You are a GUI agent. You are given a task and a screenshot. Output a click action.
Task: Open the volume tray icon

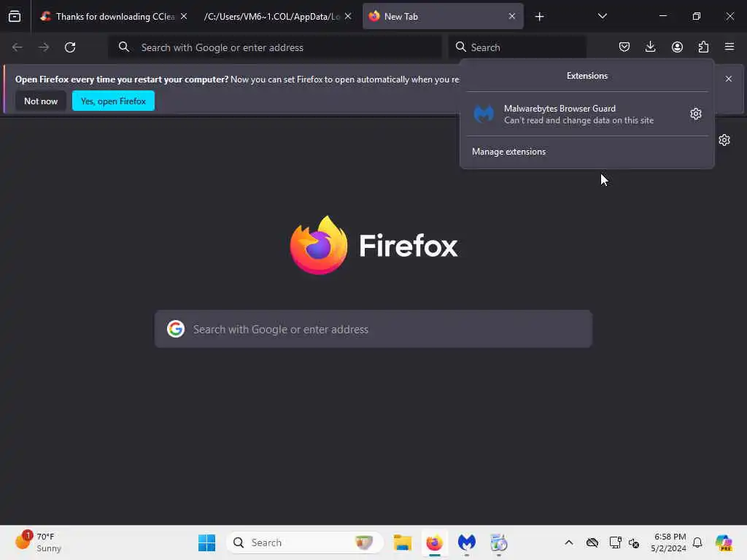(x=634, y=542)
